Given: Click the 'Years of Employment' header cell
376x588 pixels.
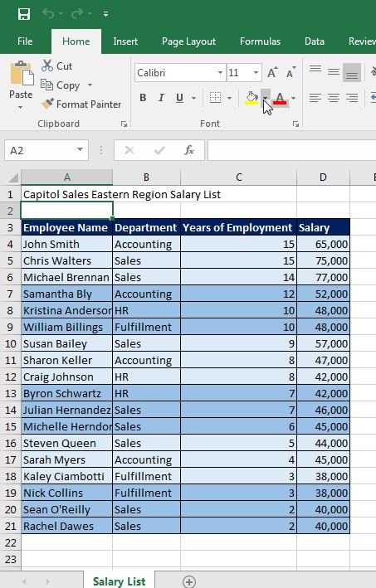Looking at the screenshot, I should click(x=239, y=227).
